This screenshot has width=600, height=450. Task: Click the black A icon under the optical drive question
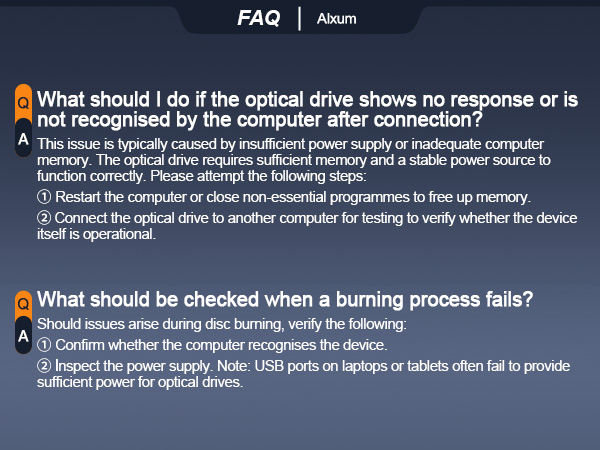tap(23, 140)
